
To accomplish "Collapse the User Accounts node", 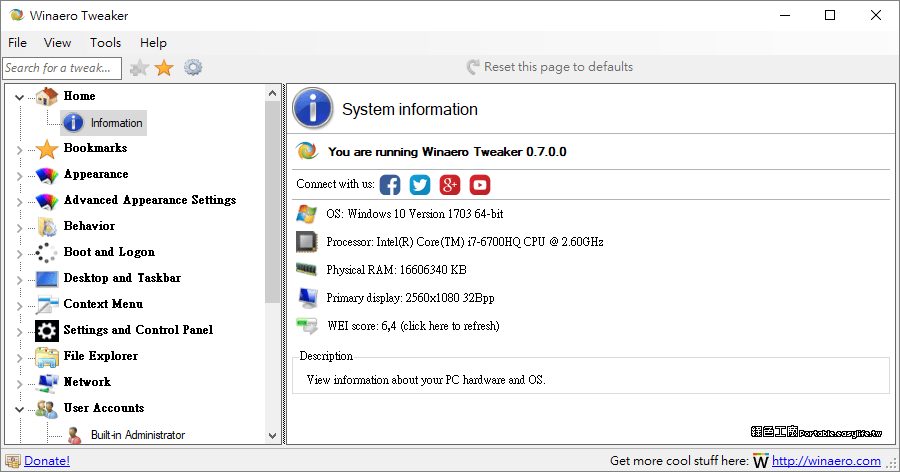I will (20, 409).
